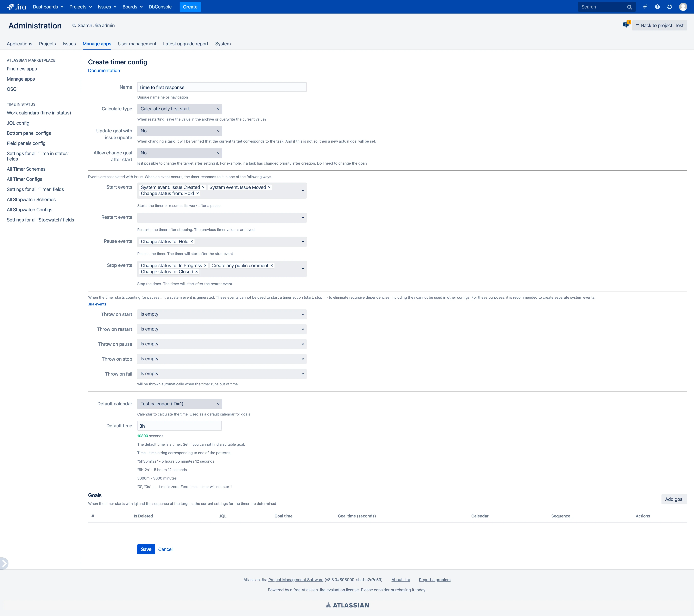The image size is (694, 616).
Task: Open the help question mark icon
Action: (657, 7)
